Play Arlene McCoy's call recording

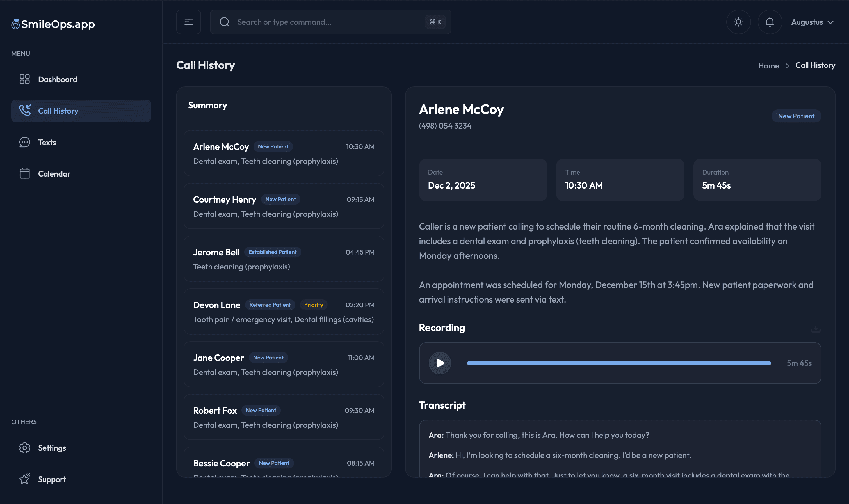coord(440,363)
